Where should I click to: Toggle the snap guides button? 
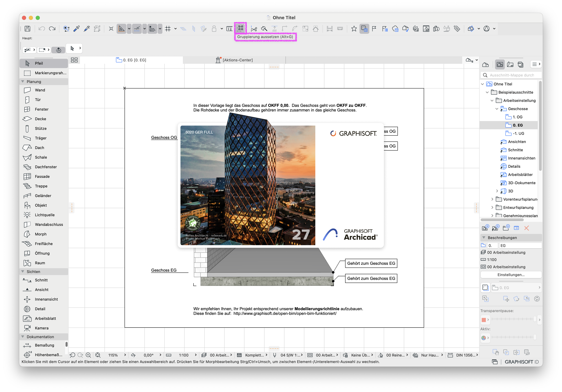click(137, 29)
